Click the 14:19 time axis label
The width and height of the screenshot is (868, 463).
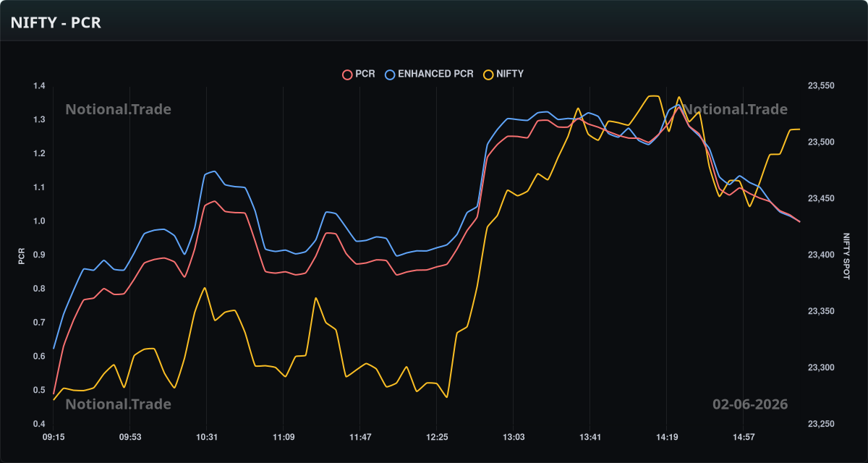667,437
